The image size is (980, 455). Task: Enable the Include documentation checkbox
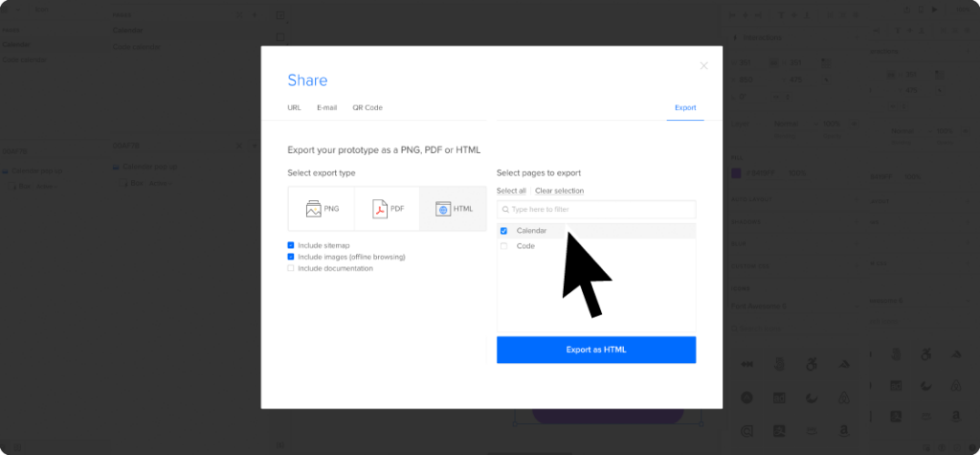click(x=291, y=268)
